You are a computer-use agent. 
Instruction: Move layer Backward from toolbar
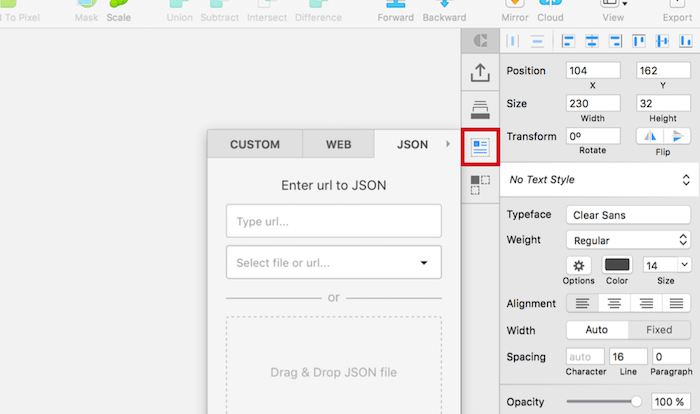click(x=444, y=4)
